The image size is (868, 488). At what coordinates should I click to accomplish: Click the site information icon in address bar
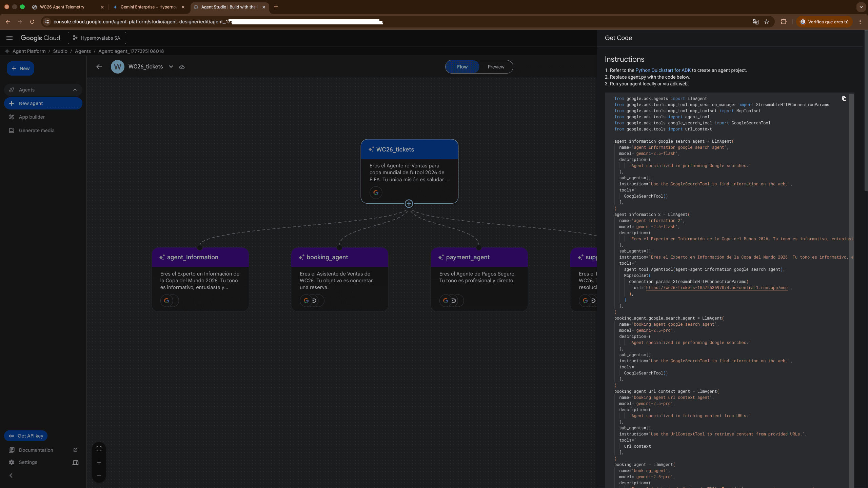(47, 22)
